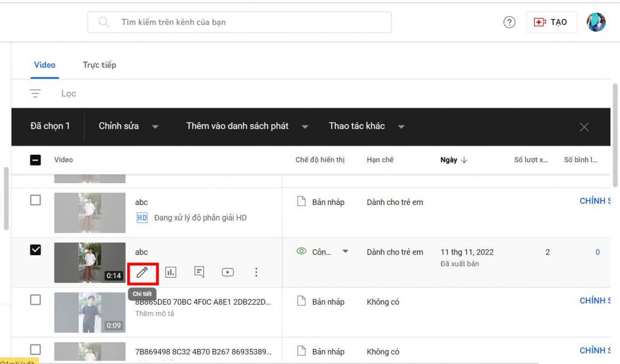Click the help question mark icon
Viewport: 620px width, 364px height.
click(x=509, y=22)
